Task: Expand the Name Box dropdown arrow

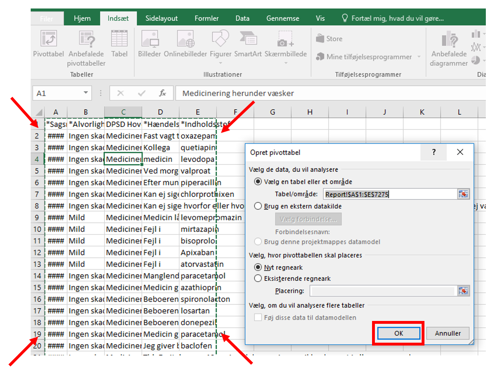Action: click(x=86, y=93)
